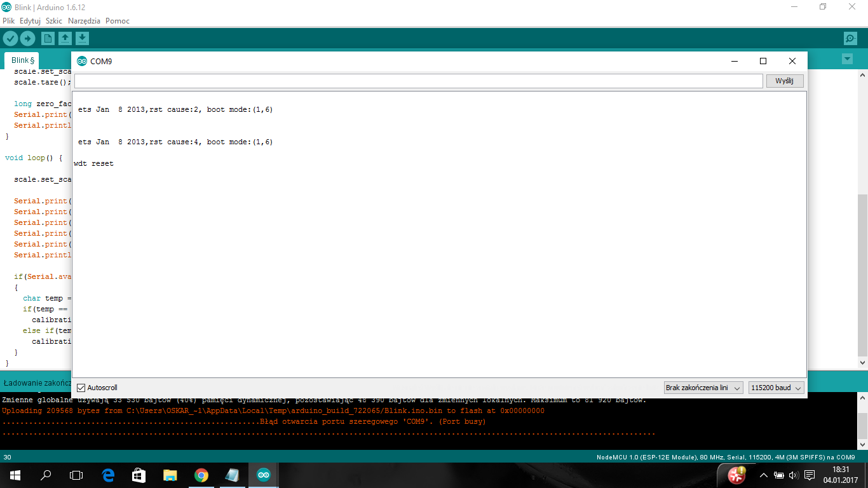This screenshot has width=868, height=488.
Task: Click the Arduino logo in the main title bar
Action: tap(6, 7)
